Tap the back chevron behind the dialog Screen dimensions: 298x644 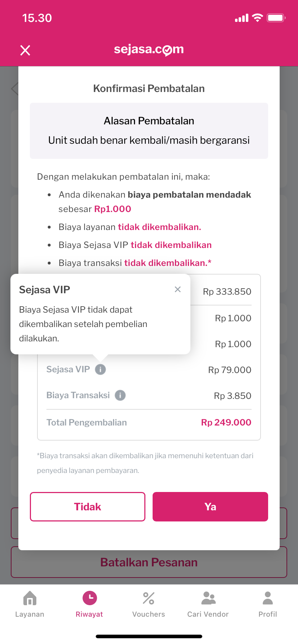[15, 88]
